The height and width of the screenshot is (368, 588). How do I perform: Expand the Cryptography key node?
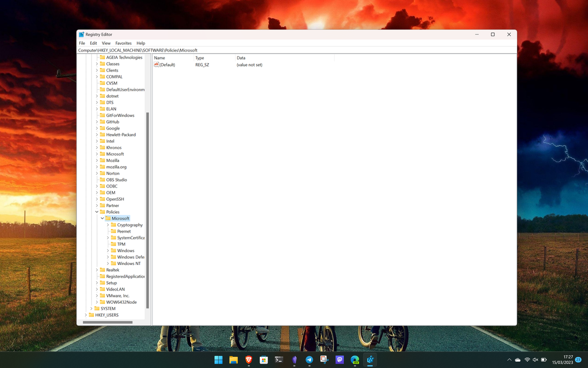107,225
